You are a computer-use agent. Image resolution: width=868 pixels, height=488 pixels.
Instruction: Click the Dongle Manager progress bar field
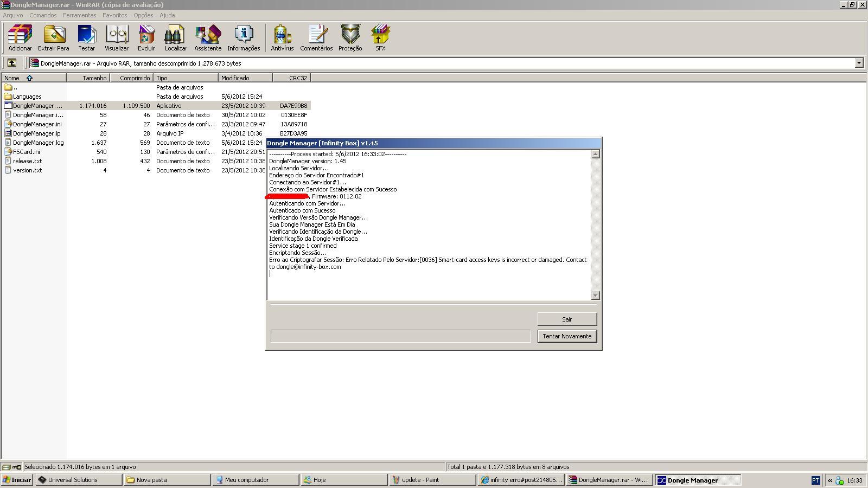click(x=400, y=336)
